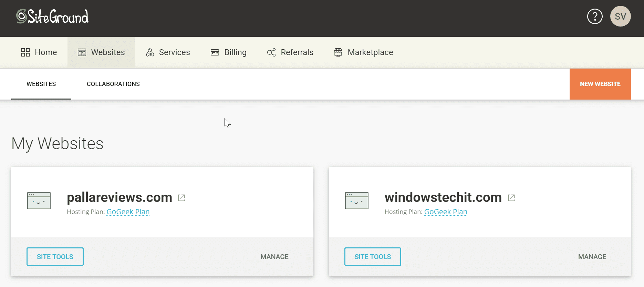This screenshot has height=287, width=644.
Task: Click the Billing credit card icon
Action: coord(215,52)
